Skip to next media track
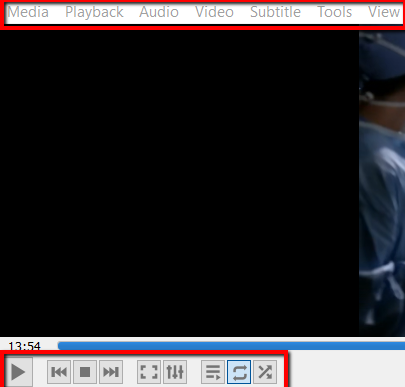Screen dimensions: 405x387 (x=111, y=372)
